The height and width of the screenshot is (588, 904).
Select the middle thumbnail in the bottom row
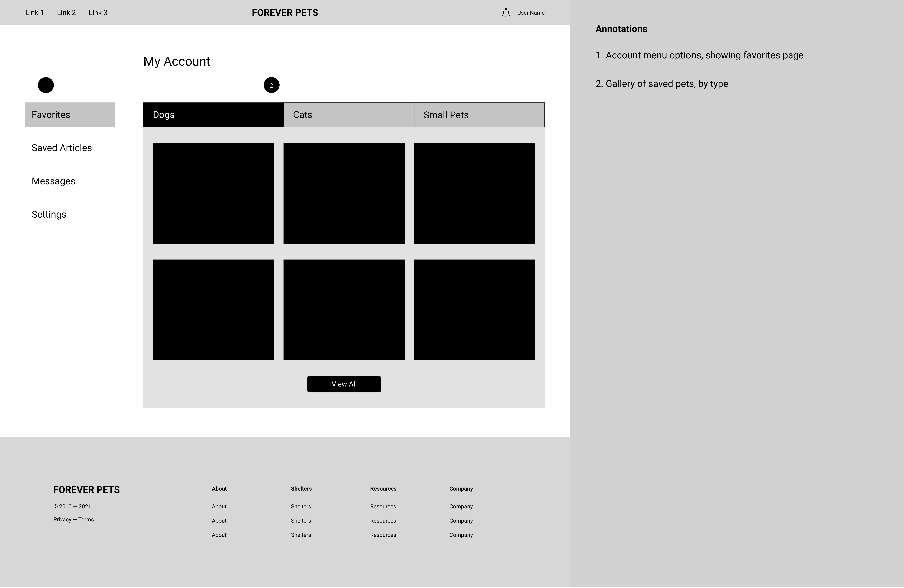point(344,309)
